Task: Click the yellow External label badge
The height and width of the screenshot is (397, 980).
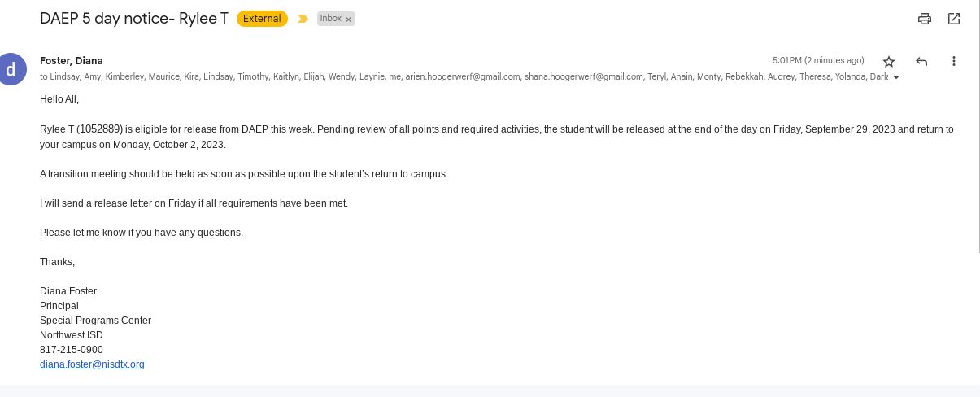Action: 262,19
